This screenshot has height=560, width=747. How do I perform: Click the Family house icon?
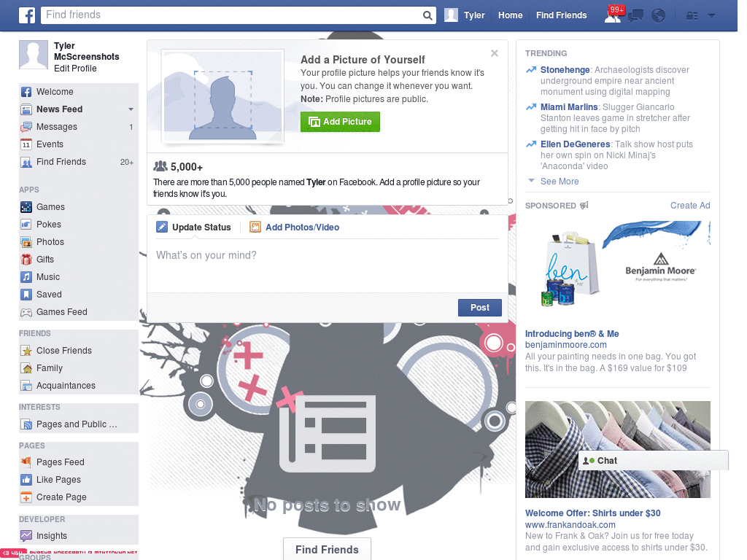coord(26,368)
